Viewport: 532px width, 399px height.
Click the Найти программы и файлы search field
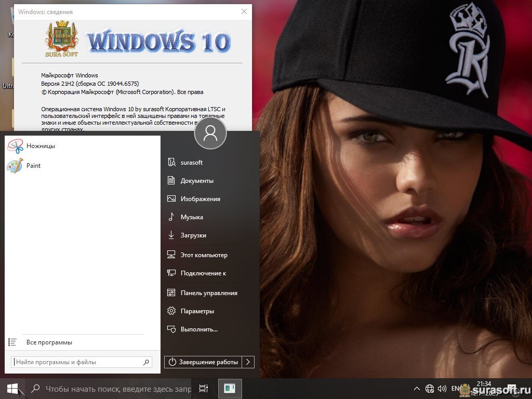tap(77, 362)
